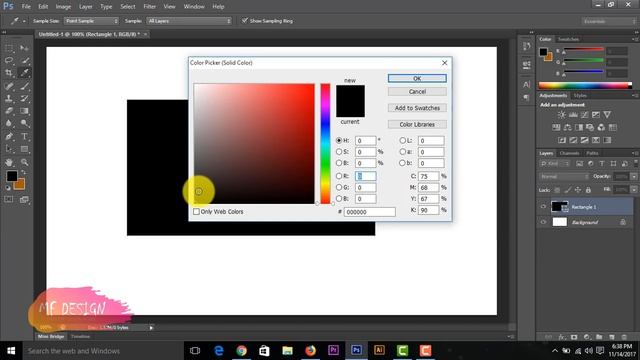Enable Only Web Colors checkbox
This screenshot has width=640, height=360.
(x=196, y=211)
